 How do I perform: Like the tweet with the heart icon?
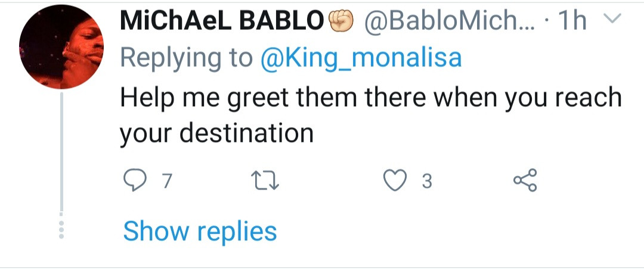(x=395, y=180)
